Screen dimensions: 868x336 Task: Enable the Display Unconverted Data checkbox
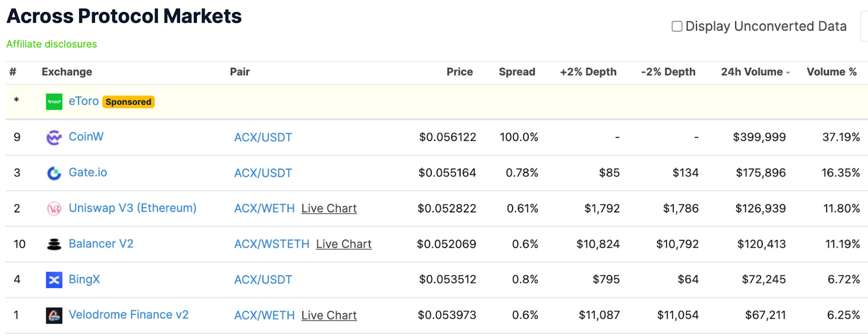click(677, 27)
